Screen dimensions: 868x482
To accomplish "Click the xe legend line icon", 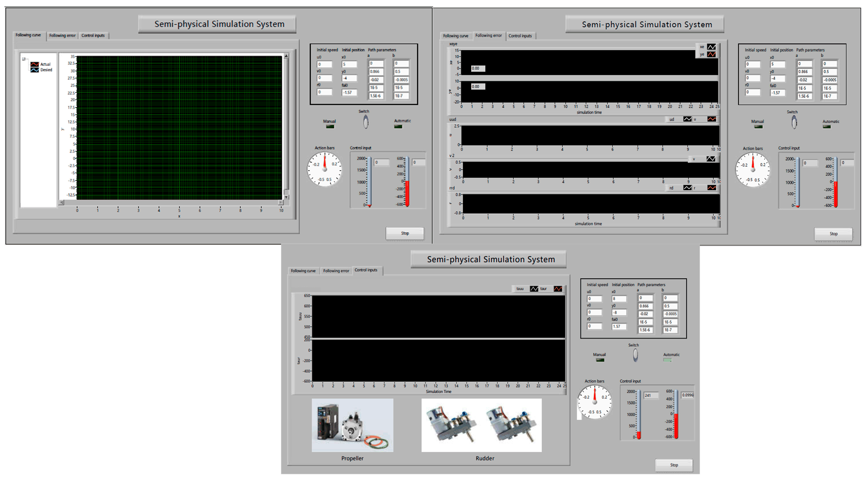I will pyautogui.click(x=711, y=47).
